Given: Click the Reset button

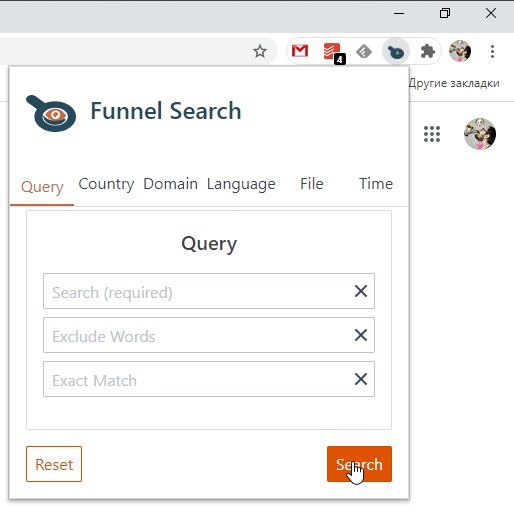Looking at the screenshot, I should (x=54, y=464).
